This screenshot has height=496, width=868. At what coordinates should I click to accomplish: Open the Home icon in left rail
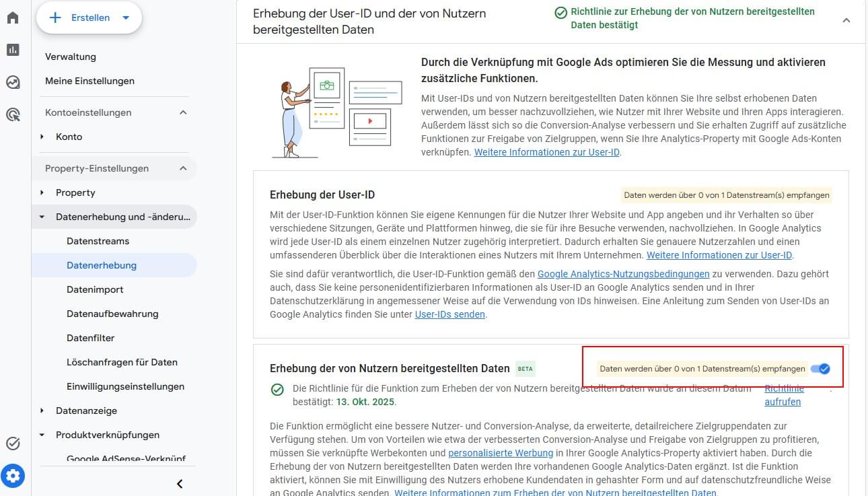pos(13,17)
